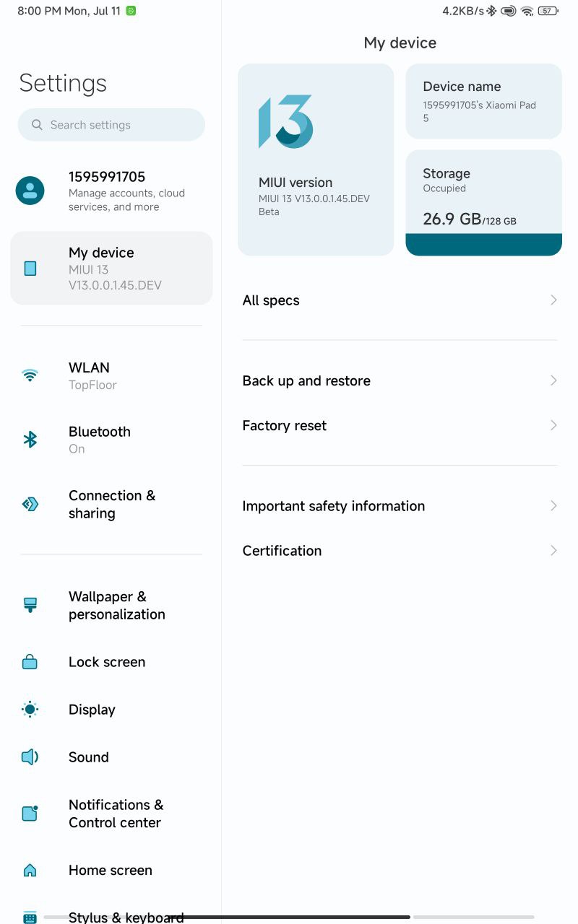Click the Lock screen padlock icon
Viewport: 578px width, 924px height.
point(30,661)
